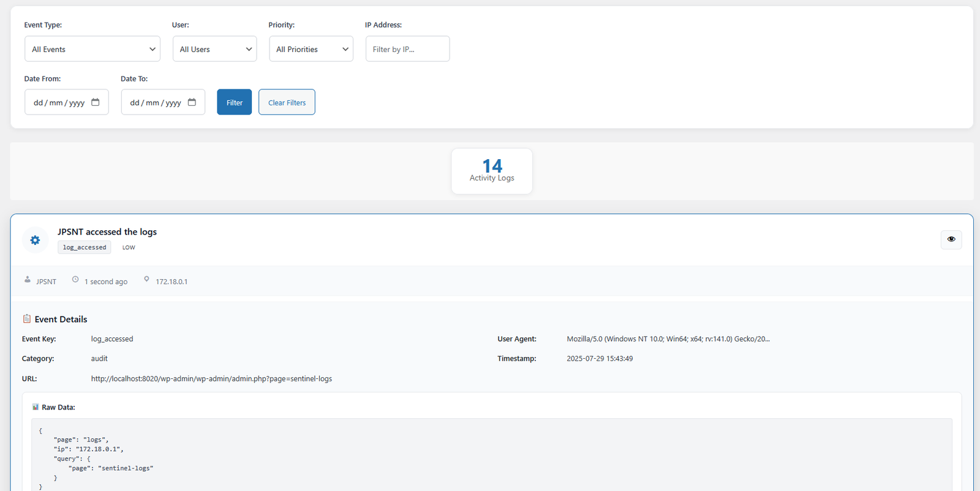Click the blue Filter button

click(235, 102)
